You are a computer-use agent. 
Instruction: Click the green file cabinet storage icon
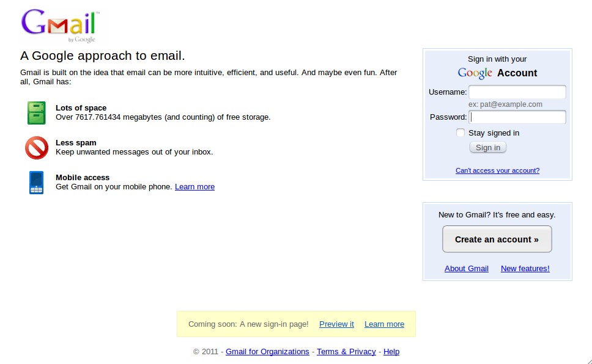tap(36, 113)
